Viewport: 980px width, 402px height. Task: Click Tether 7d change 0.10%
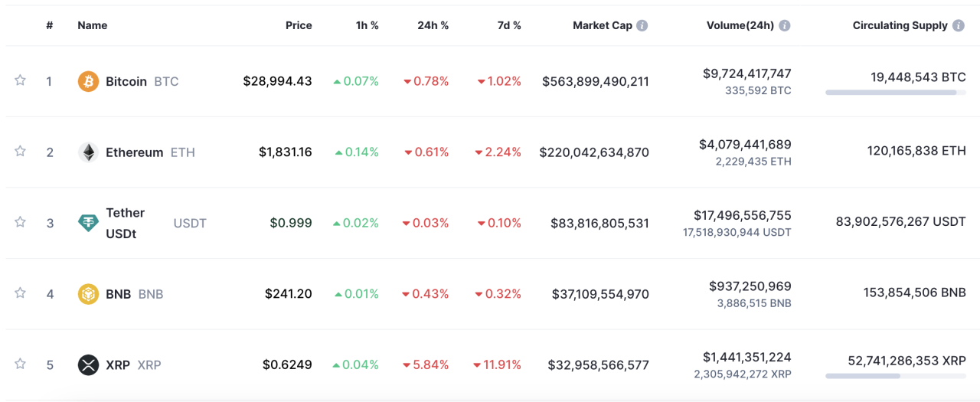tap(499, 223)
